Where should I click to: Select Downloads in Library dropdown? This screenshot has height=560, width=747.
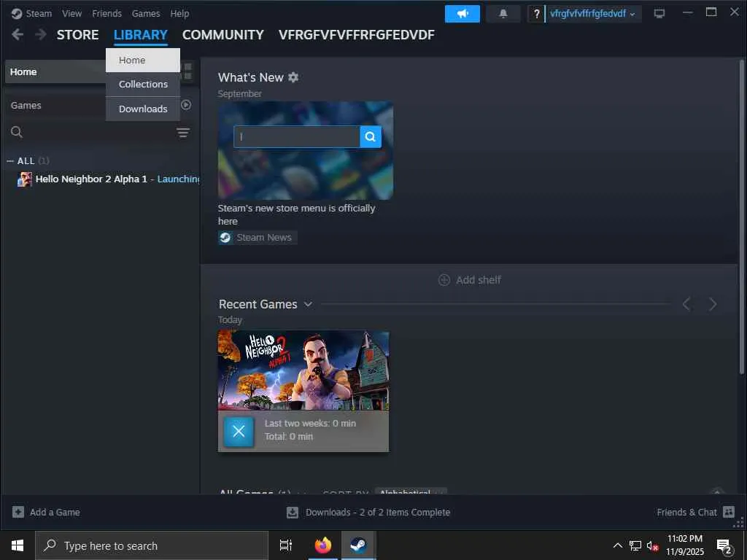[143, 109]
